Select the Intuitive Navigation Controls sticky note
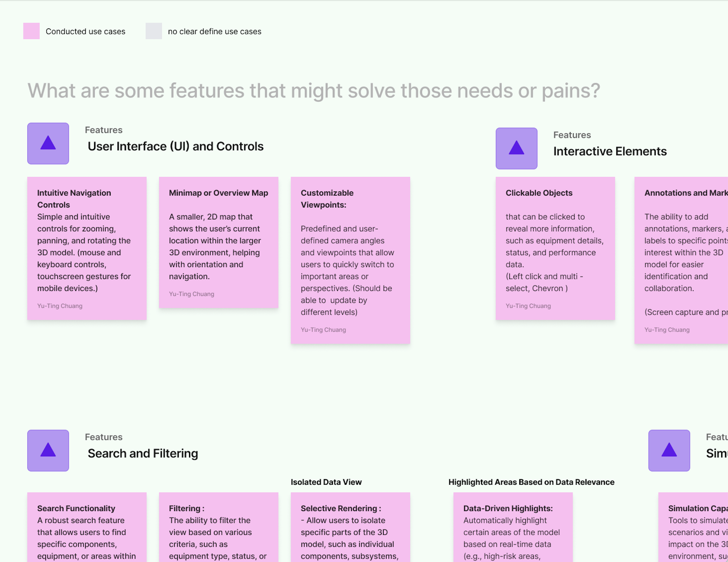 pyautogui.click(x=87, y=248)
